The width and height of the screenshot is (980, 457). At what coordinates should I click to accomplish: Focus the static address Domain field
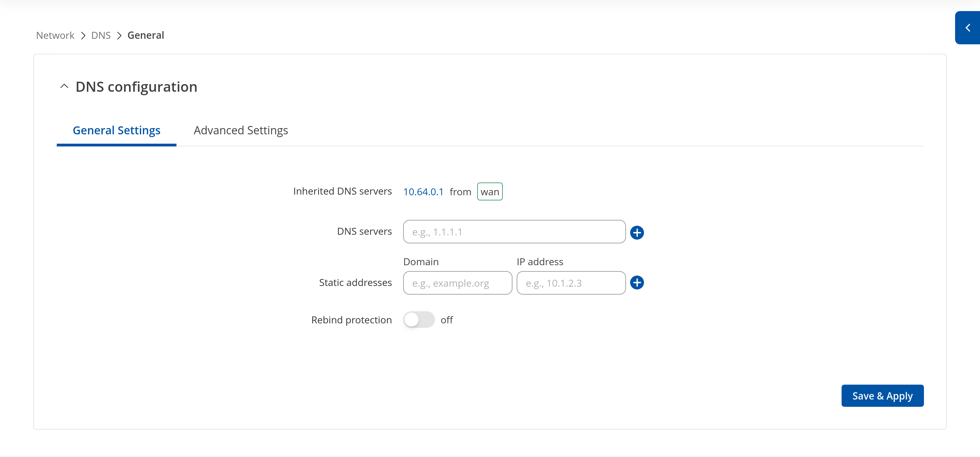tap(457, 283)
